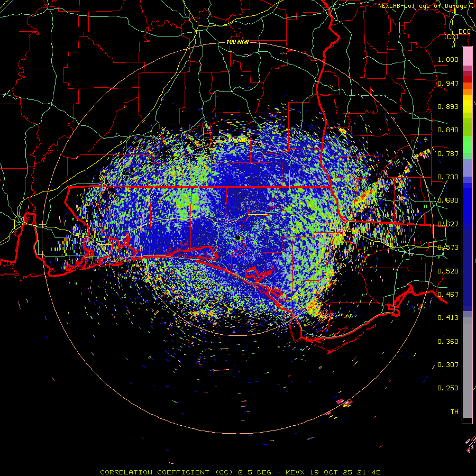Select the 0.840 scale value
The height and width of the screenshot is (476, 476).
point(448,130)
